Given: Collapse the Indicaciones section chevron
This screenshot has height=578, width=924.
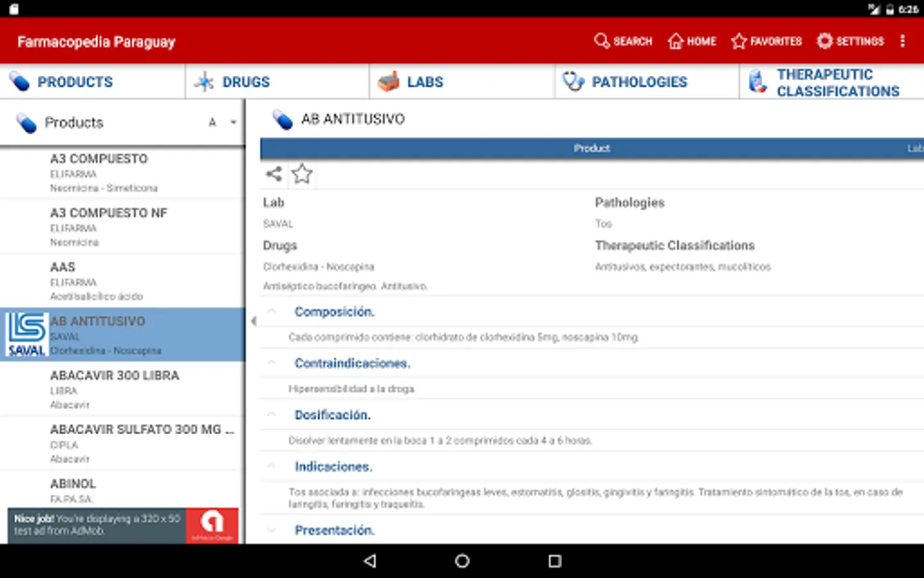Looking at the screenshot, I should point(271,466).
